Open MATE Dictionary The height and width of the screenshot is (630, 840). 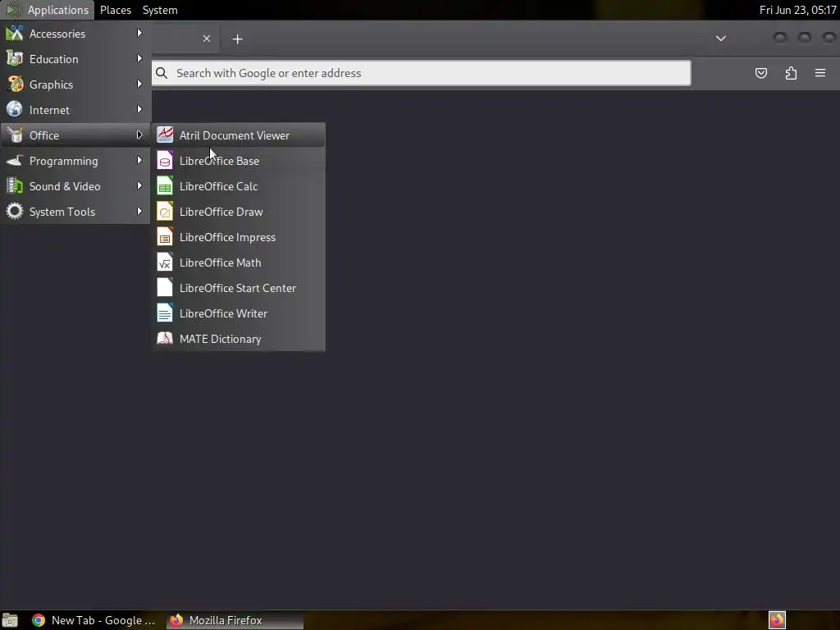tap(239, 339)
